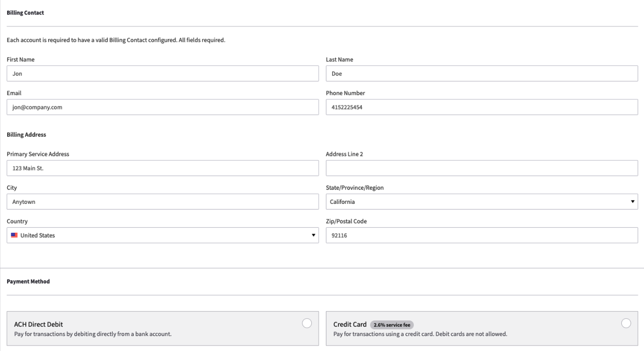Image resolution: width=644 pixels, height=351 pixels.
Task: Click the Zip/Postal Code label
Action: click(x=346, y=222)
